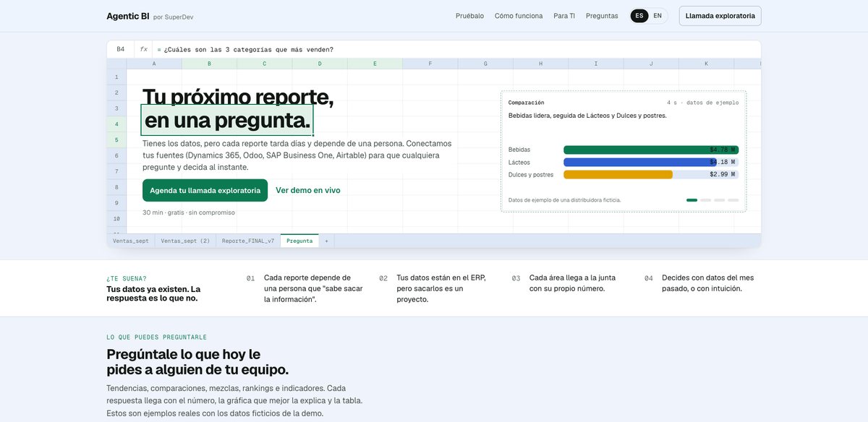Go to Cómo funciona section
The width and height of the screenshot is (868, 422).
pos(519,16)
